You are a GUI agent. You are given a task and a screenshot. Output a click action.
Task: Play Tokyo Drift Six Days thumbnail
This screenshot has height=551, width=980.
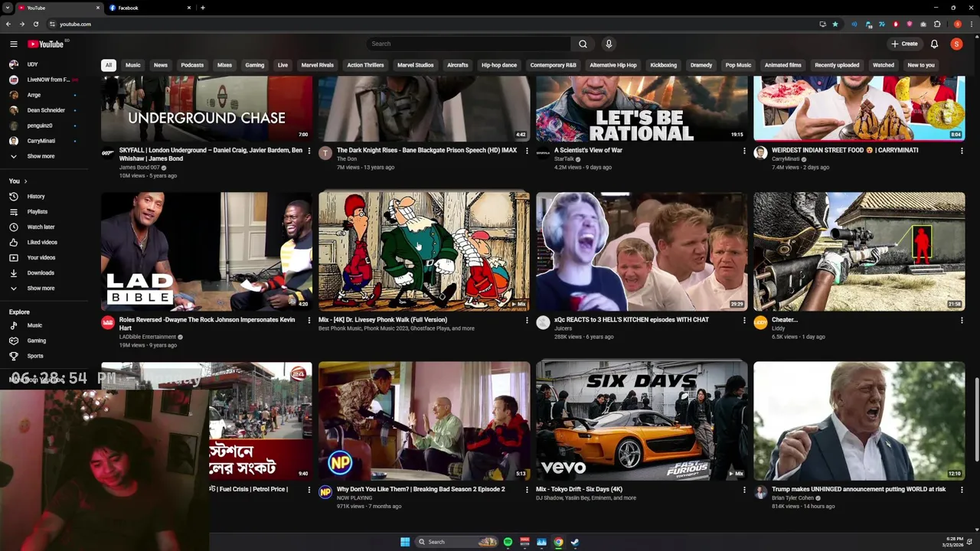(x=642, y=421)
